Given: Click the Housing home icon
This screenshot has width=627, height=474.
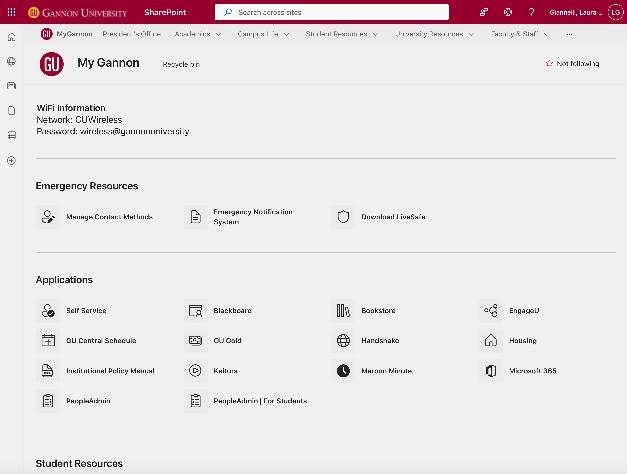Looking at the screenshot, I should [491, 340].
